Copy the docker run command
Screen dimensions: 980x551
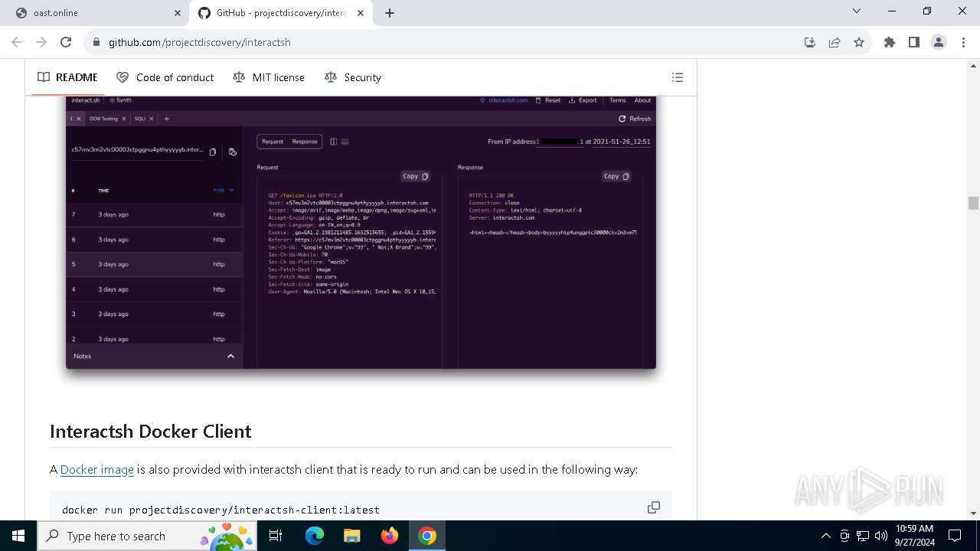tap(654, 507)
